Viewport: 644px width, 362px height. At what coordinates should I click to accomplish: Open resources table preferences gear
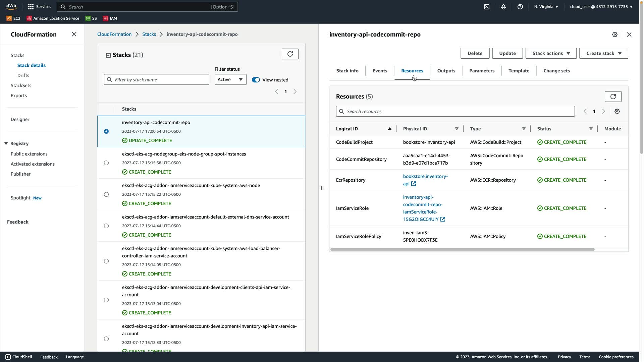tap(617, 111)
